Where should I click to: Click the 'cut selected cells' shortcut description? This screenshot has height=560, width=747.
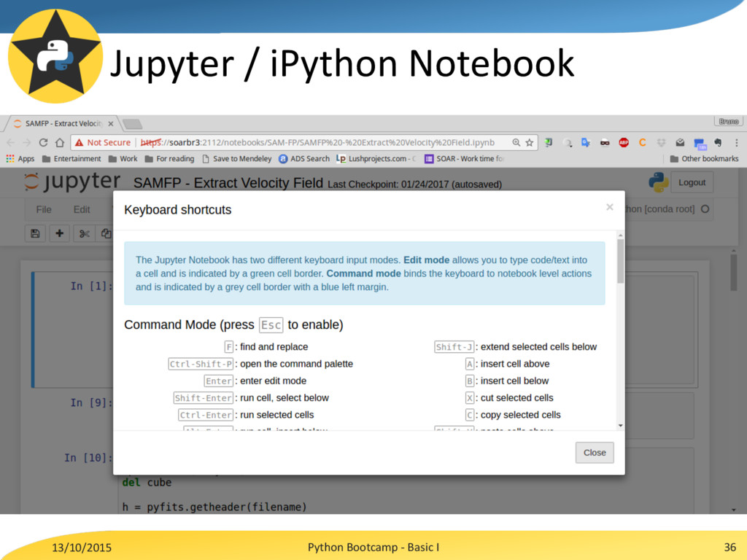click(x=517, y=397)
